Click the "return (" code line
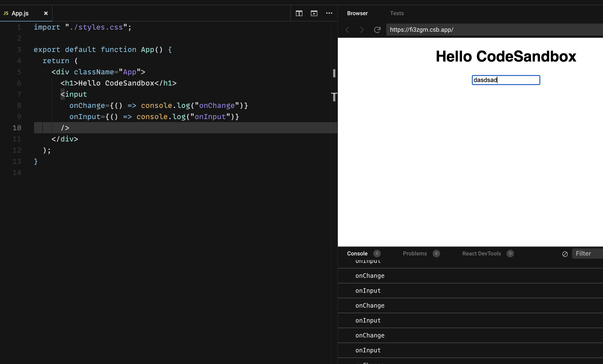Image resolution: width=603 pixels, height=364 pixels. [x=60, y=61]
